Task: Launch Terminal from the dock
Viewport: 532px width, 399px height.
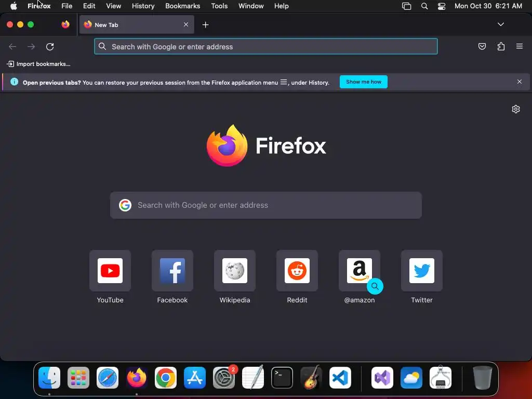Action: click(x=282, y=378)
